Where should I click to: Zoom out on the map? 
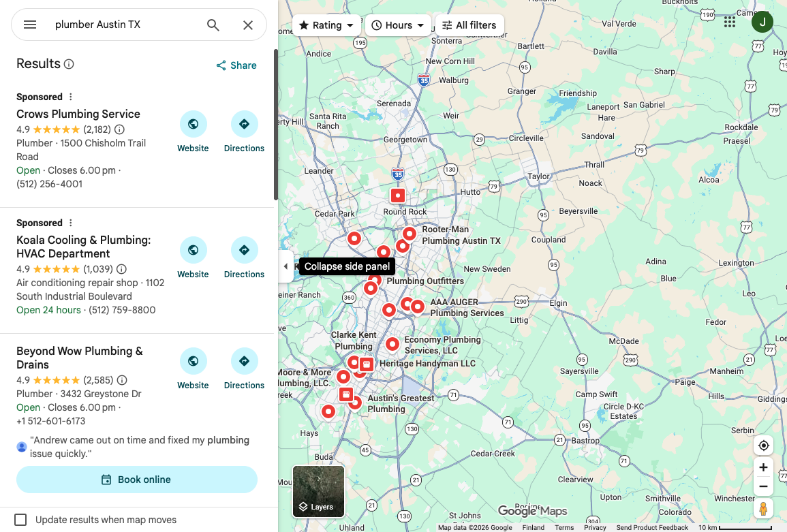click(763, 486)
